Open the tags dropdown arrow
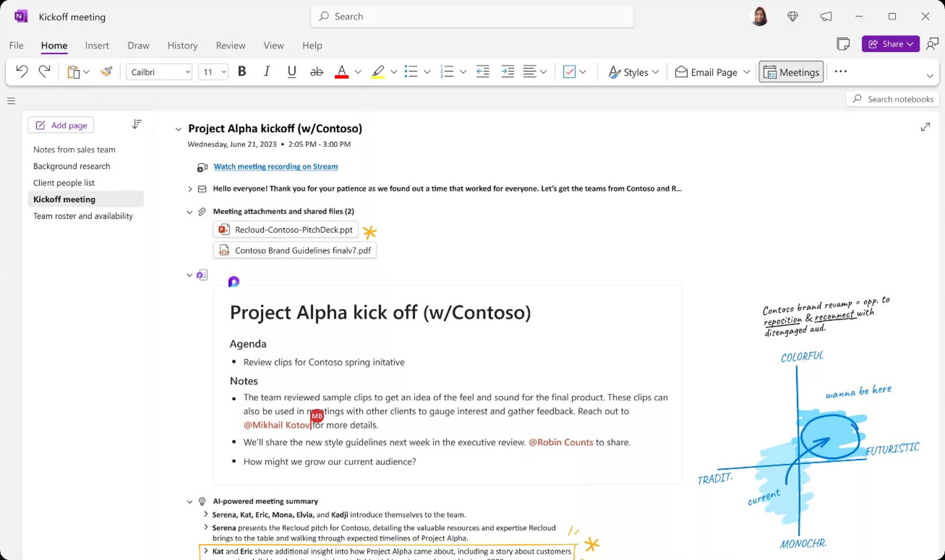Image resolution: width=945 pixels, height=560 pixels. [x=583, y=72]
